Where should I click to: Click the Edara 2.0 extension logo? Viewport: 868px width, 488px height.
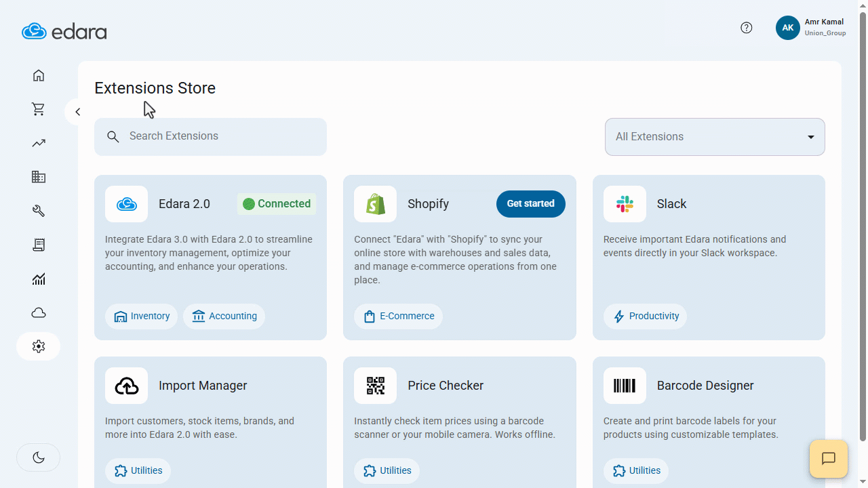point(126,204)
